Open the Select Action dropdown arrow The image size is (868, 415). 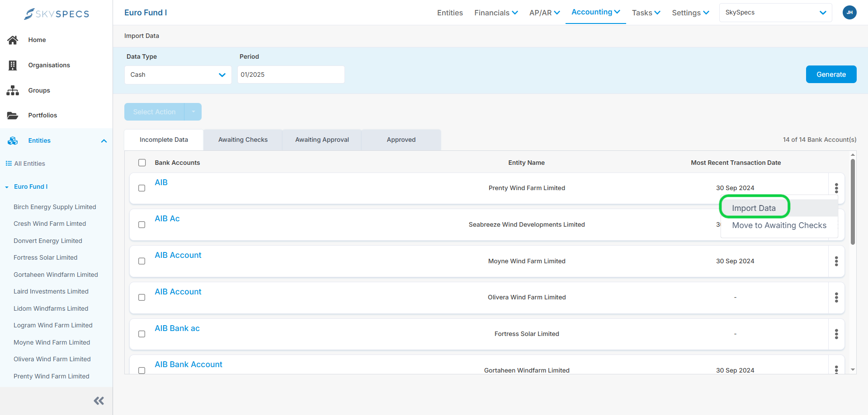tap(193, 112)
